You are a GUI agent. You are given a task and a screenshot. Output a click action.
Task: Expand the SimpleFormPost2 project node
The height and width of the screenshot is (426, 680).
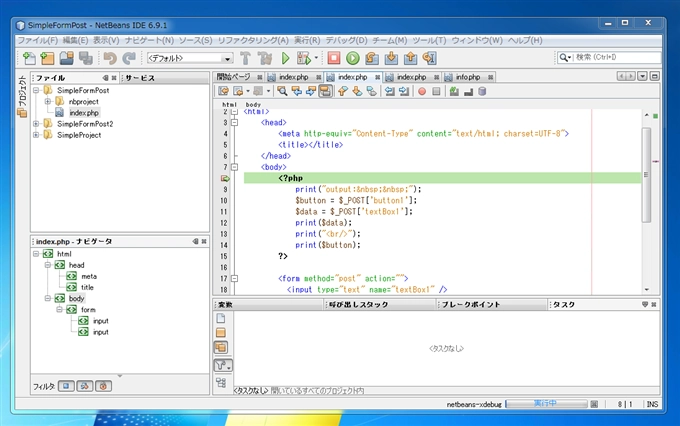click(36, 124)
